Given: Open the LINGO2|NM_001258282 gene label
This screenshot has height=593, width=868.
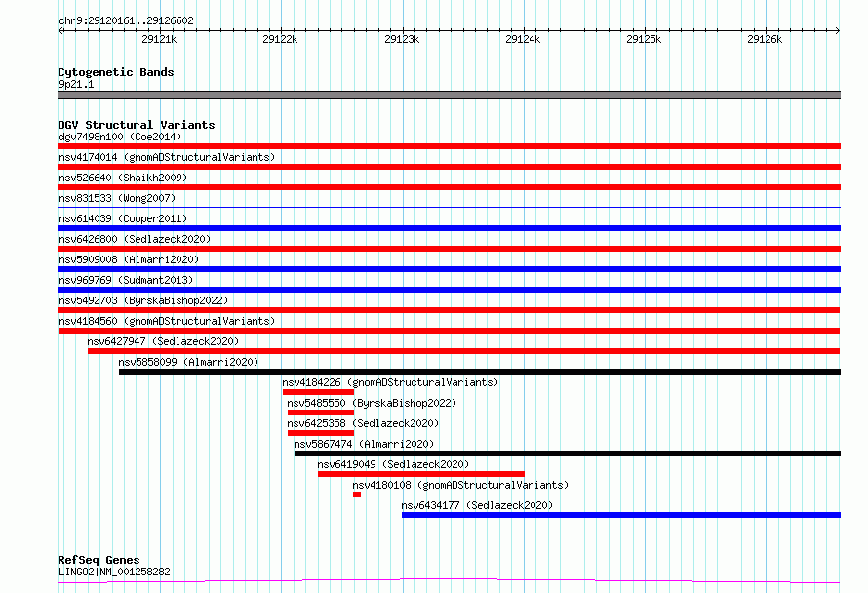Looking at the screenshot, I should pyautogui.click(x=114, y=572).
